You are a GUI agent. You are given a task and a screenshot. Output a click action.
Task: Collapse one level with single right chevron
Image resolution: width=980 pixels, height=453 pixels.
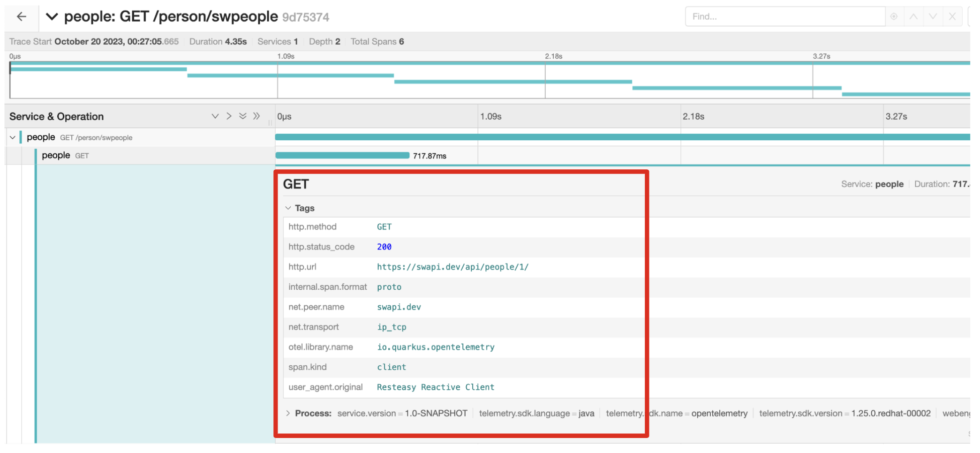point(229,116)
